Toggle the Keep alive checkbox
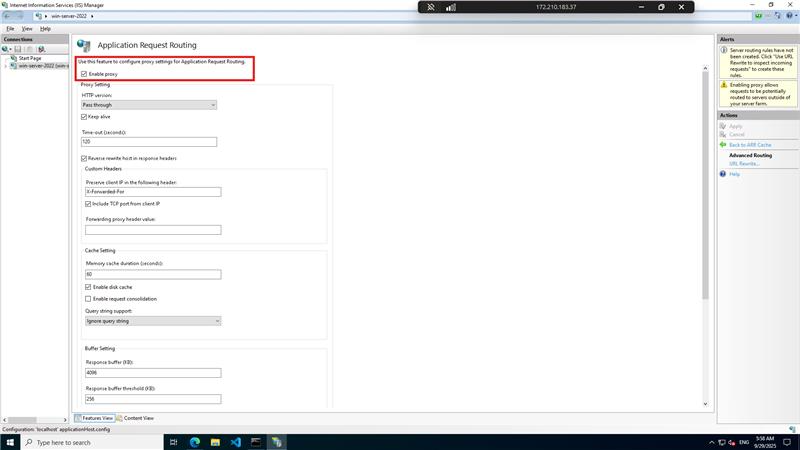Viewport: 800px width, 450px height. click(84, 117)
